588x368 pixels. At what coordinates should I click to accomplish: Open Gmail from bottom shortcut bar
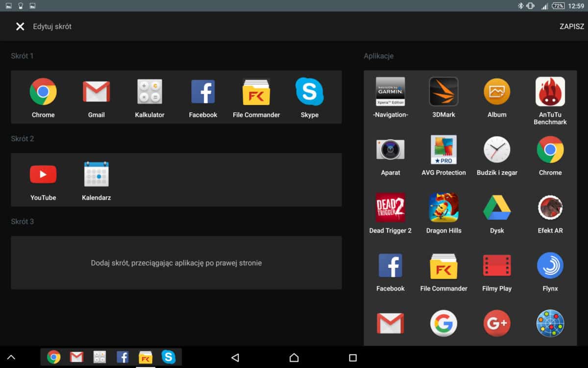pyautogui.click(x=76, y=357)
